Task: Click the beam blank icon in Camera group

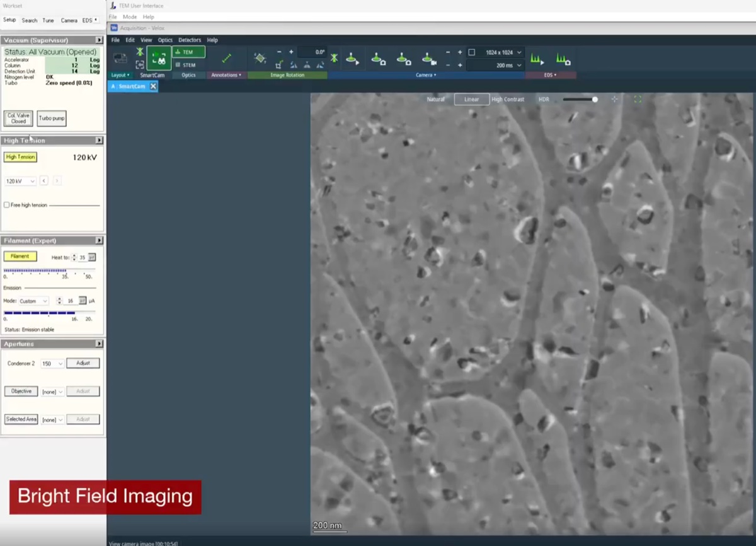Action: tap(334, 59)
